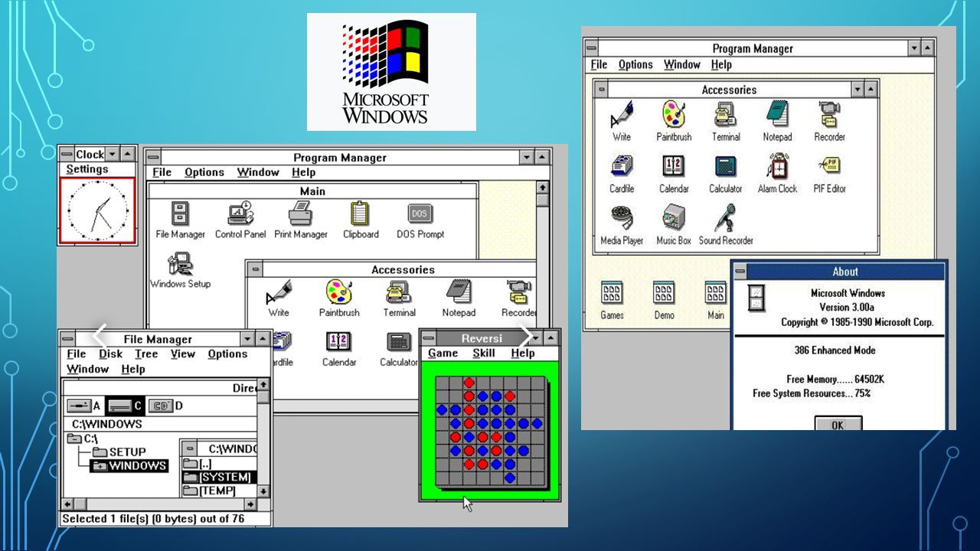Click next slide arrow over Reversi title
The image size is (980, 551).
tap(527, 334)
